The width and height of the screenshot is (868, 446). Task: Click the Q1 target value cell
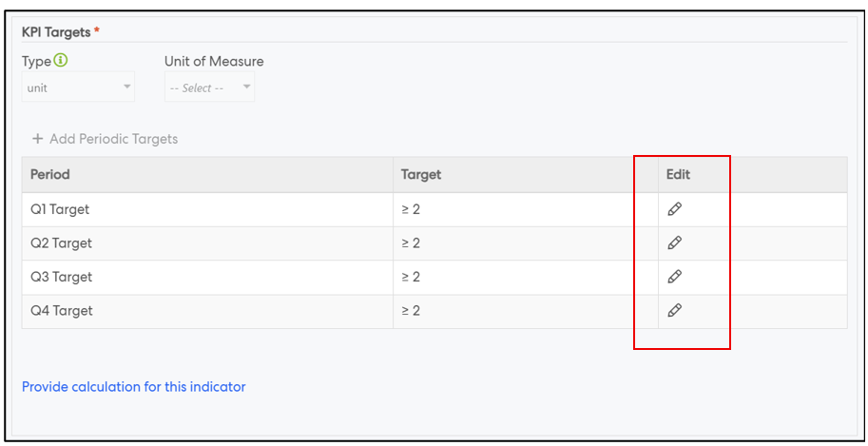411,209
